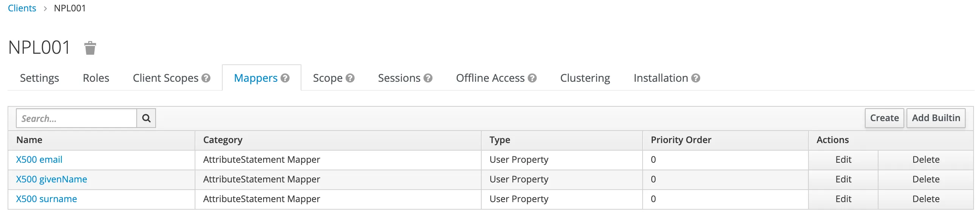The image size is (980, 218).
Task: Open the X500 surname mapper
Action: pos(47,199)
